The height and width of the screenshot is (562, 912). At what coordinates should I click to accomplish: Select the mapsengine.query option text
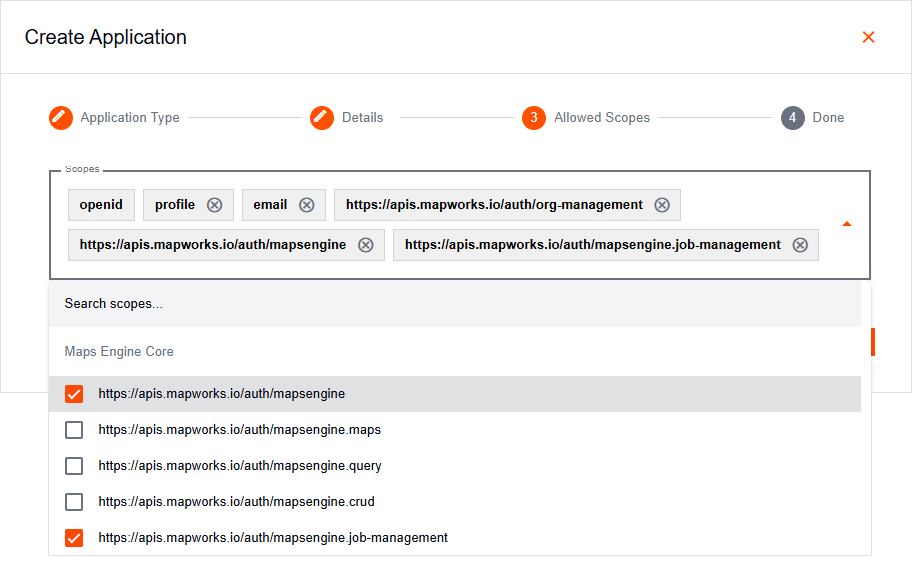pos(240,466)
